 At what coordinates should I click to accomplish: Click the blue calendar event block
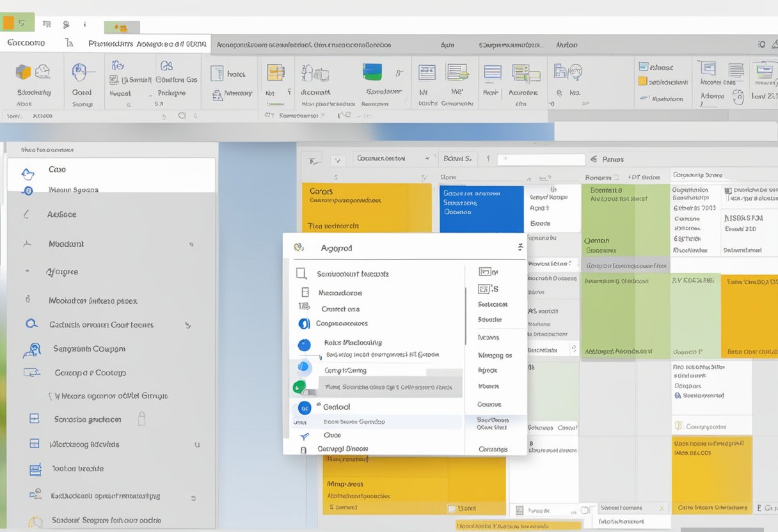481,209
